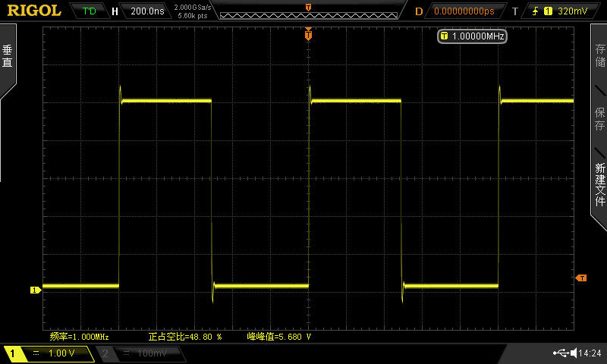
Task: Click the T trigger label in top bar
Action: [515, 11]
